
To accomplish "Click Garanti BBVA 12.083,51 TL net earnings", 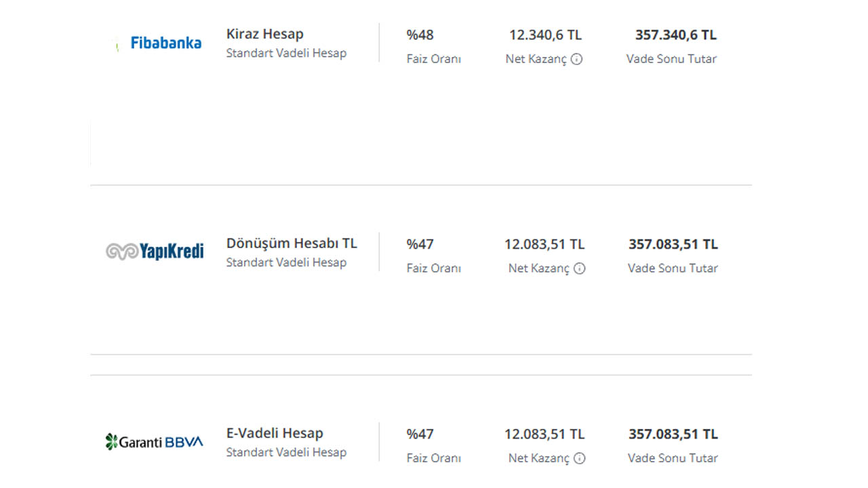I will click(544, 434).
